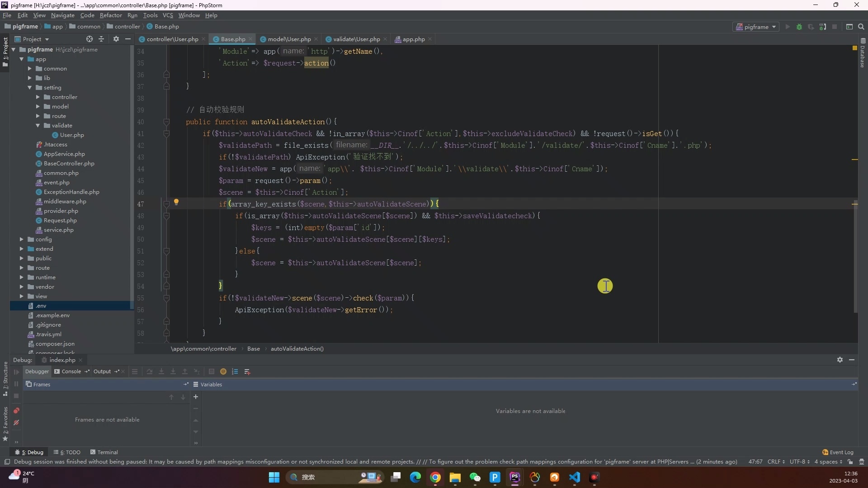Open the Refactor menu
868x488 pixels.
[x=111, y=15]
